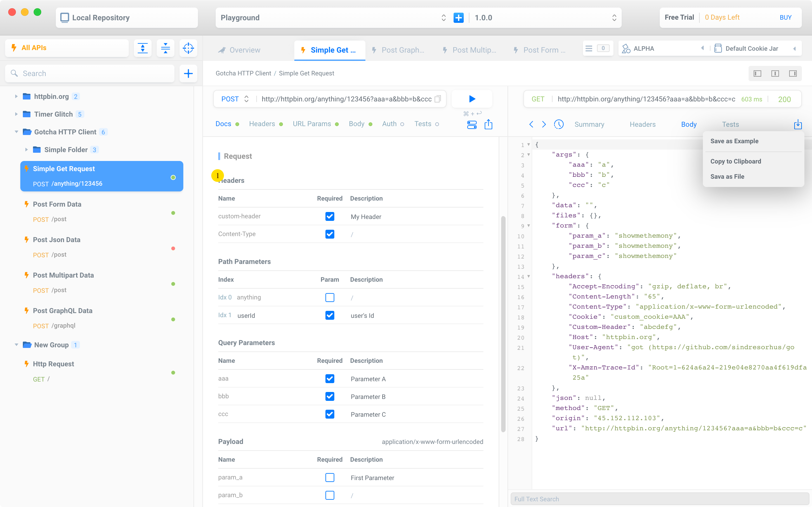Viewport: 812px width, 507px height.
Task: Uncheck the custom-header required checkbox
Action: click(x=330, y=216)
